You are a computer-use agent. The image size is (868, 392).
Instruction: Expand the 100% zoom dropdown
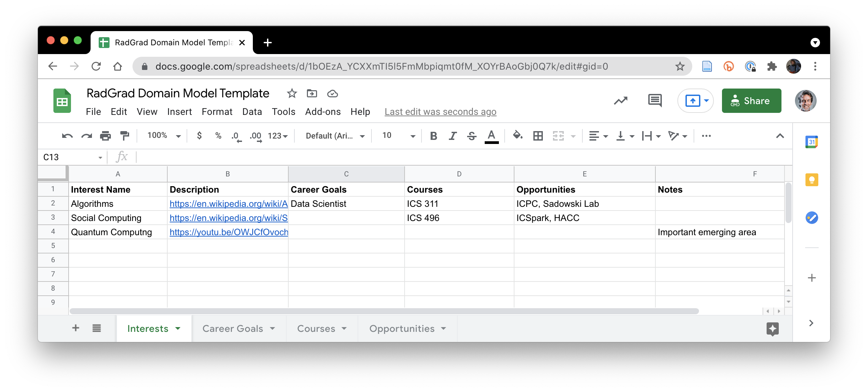[164, 136]
